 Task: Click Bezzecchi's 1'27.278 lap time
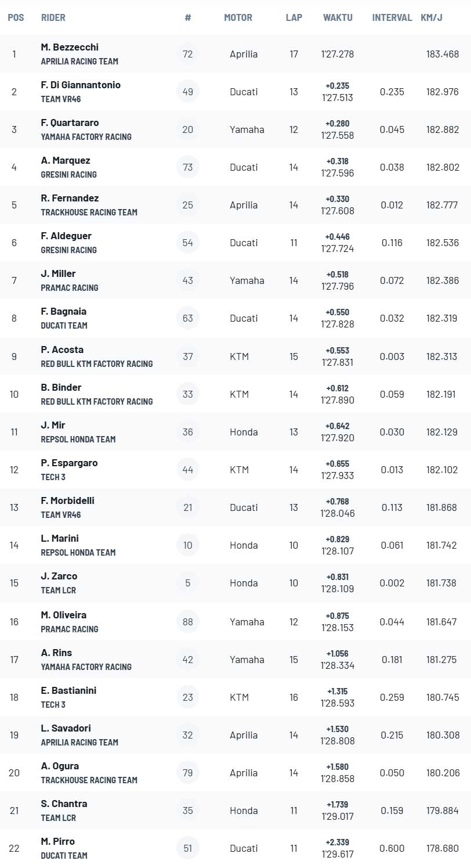point(337,54)
